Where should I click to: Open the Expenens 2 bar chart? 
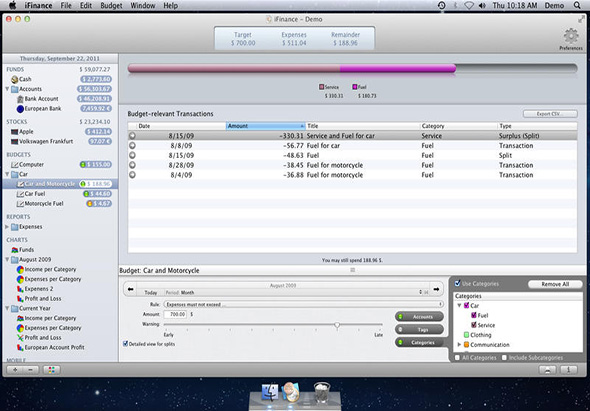pos(20,289)
